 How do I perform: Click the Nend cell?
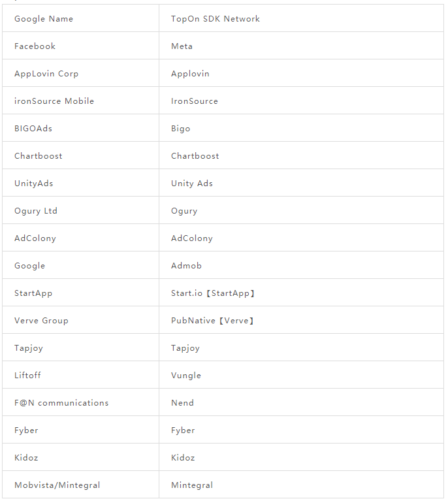point(301,402)
